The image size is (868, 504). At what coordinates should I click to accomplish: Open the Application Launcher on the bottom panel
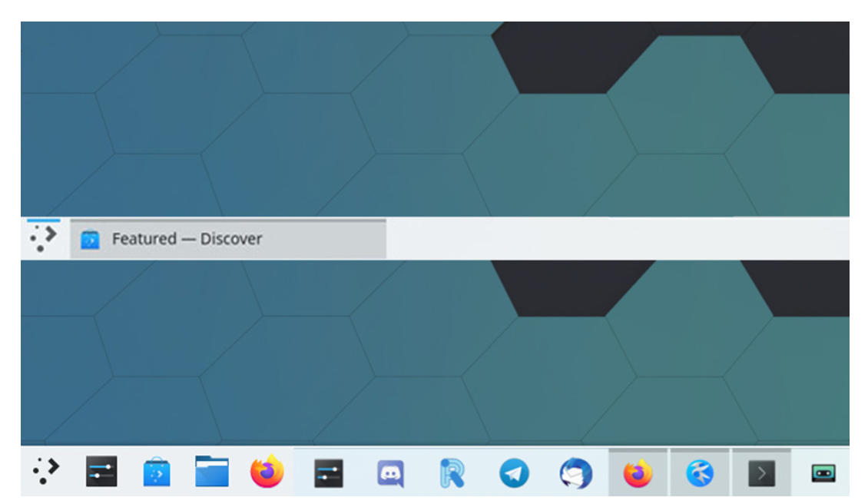pos(44,472)
